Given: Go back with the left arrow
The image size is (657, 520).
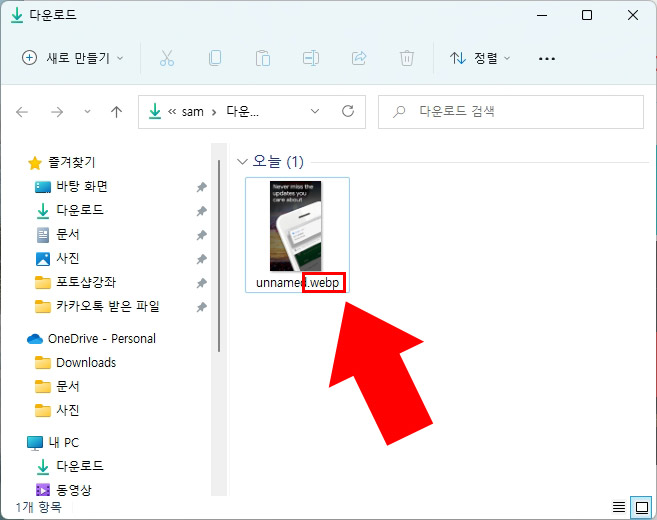Looking at the screenshot, I should 22,112.
